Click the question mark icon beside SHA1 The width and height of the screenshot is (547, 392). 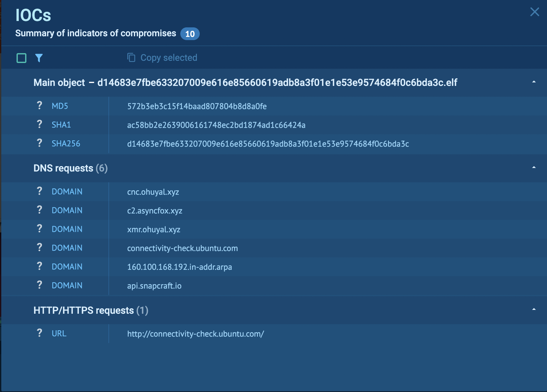pos(39,124)
